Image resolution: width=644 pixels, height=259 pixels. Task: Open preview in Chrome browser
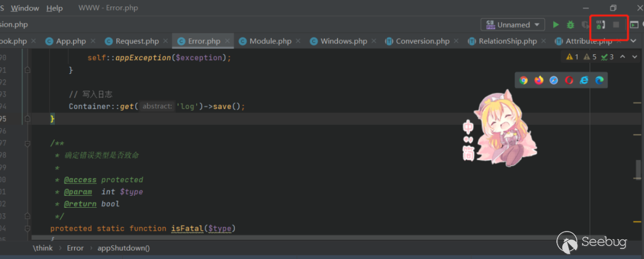pos(524,80)
